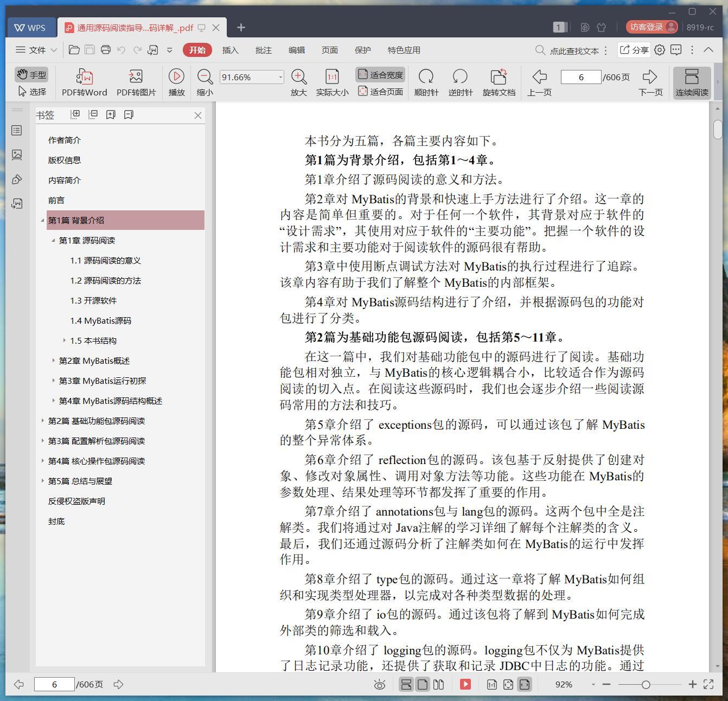Click print icon in quick toolbar

[x=106, y=50]
